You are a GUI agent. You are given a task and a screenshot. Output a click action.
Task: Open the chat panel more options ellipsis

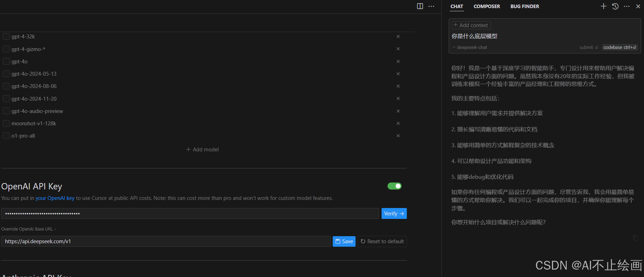[x=627, y=6]
